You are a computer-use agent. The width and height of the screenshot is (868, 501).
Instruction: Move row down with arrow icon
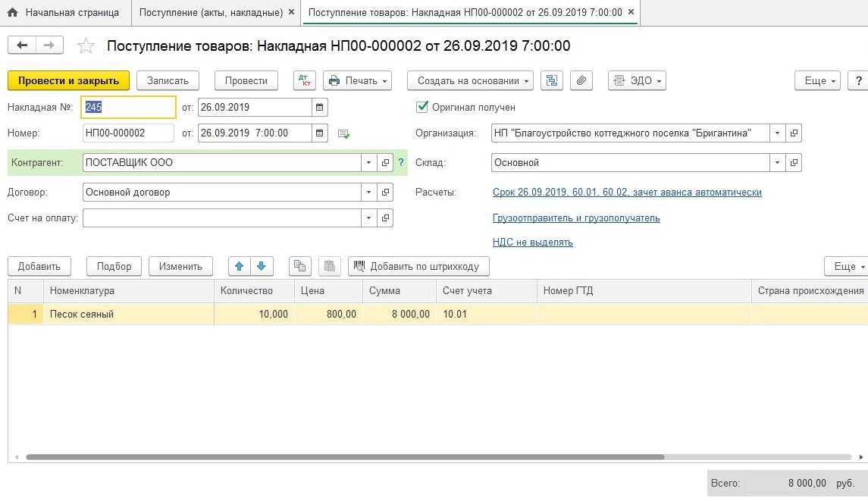click(x=261, y=266)
